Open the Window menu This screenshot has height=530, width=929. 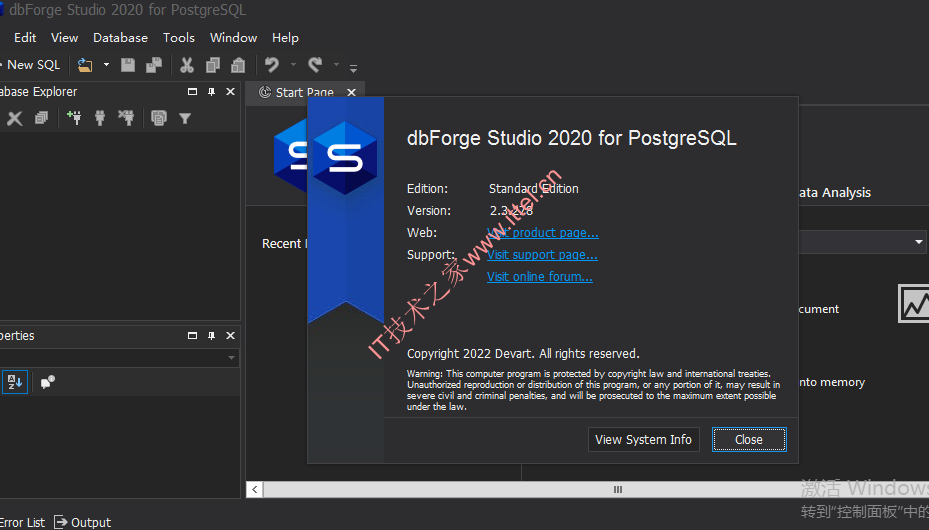point(233,38)
